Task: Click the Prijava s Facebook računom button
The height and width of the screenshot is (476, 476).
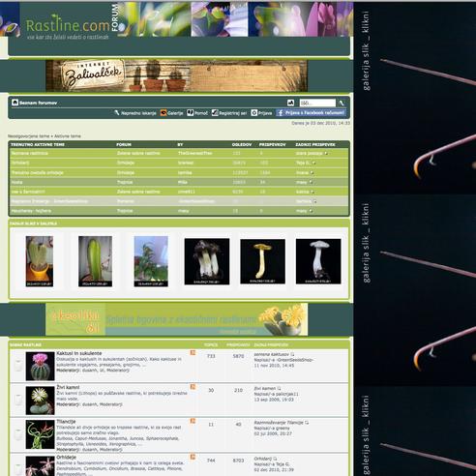Action: pos(311,113)
